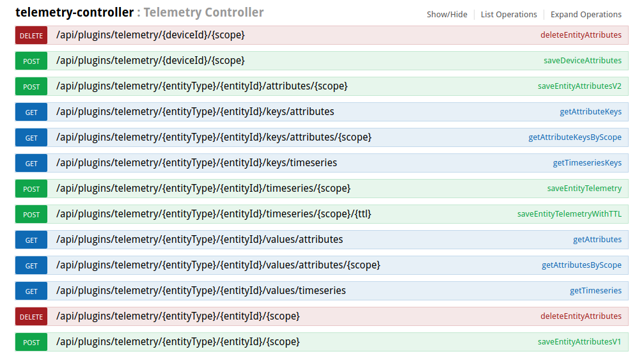Viewport: 644px width, 356px height.
Task: Click GET badge on the keys/timeseries row
Action: tap(31, 164)
